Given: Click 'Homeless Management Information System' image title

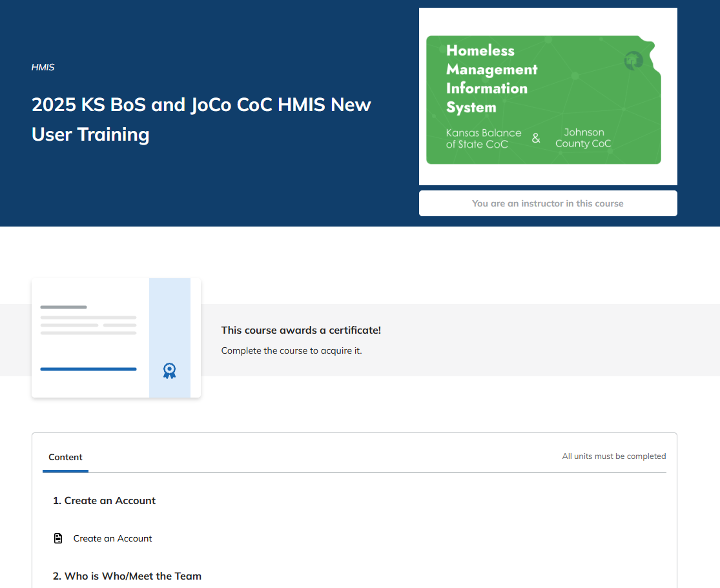Looking at the screenshot, I should point(491,79).
